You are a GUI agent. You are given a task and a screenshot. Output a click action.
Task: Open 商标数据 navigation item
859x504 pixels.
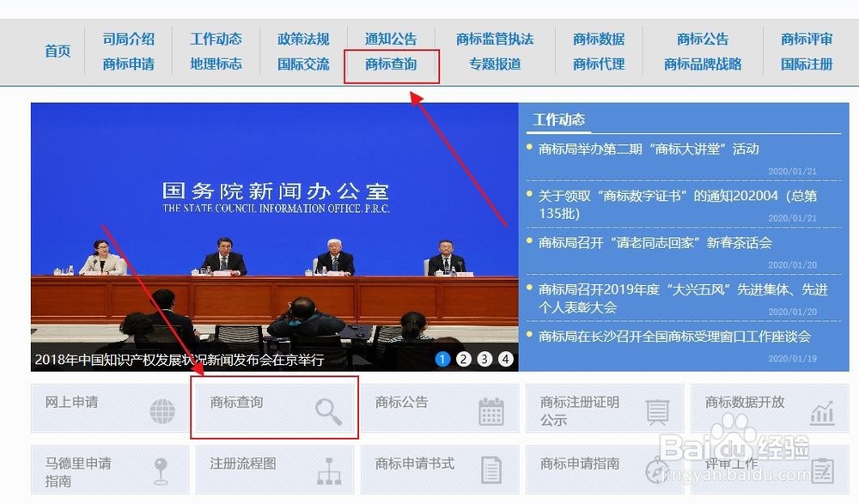599,39
